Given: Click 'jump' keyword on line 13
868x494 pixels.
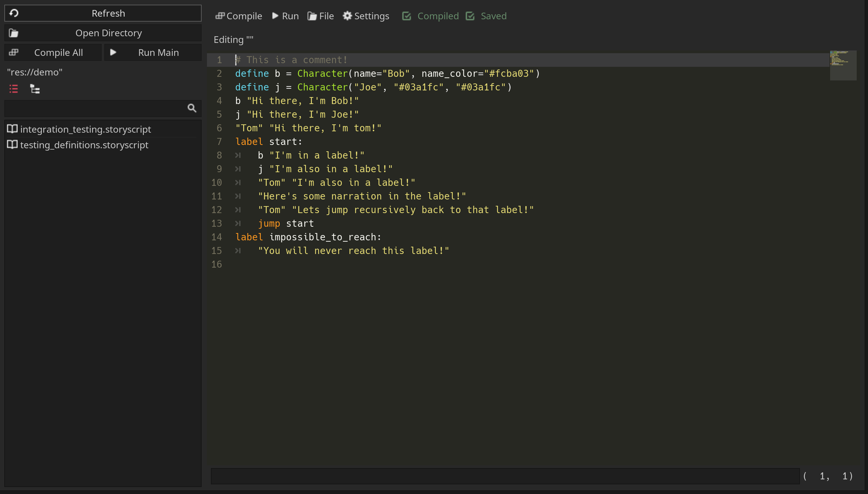Looking at the screenshot, I should coord(269,223).
